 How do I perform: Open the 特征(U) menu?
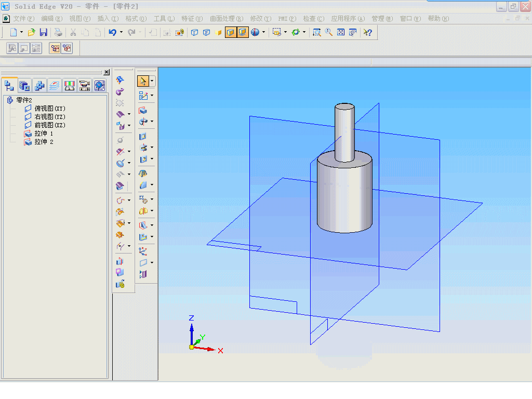192,19
